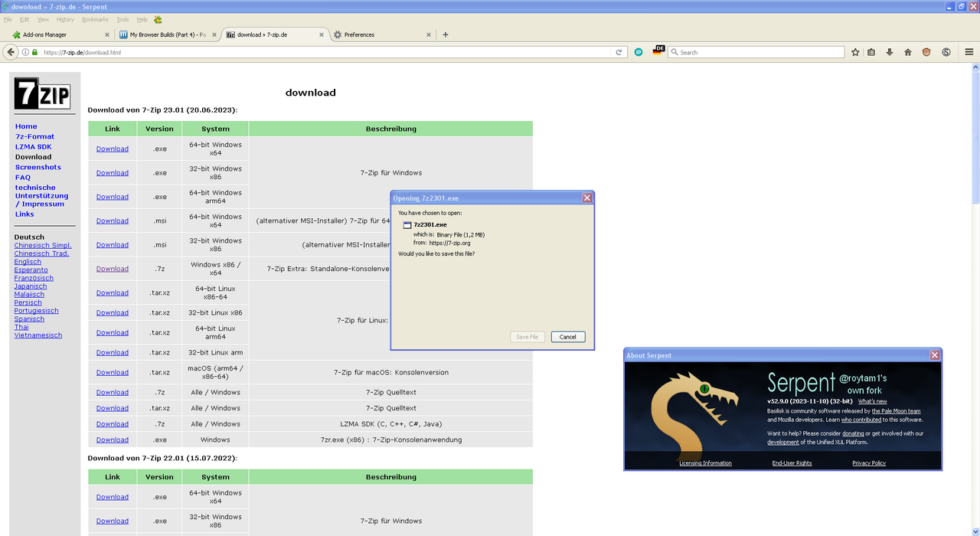This screenshot has width=980, height=536.
Task: Close the About Serpent window
Action: (935, 355)
